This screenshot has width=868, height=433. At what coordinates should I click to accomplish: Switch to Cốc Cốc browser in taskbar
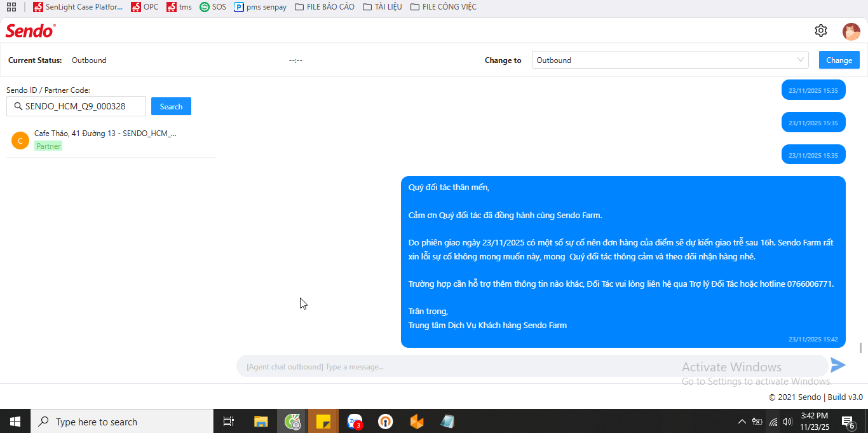(x=292, y=421)
